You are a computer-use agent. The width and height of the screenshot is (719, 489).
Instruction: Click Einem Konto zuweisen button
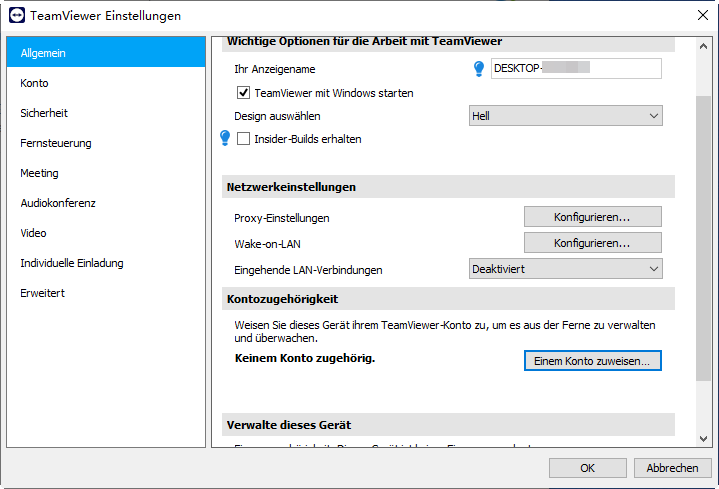point(592,361)
